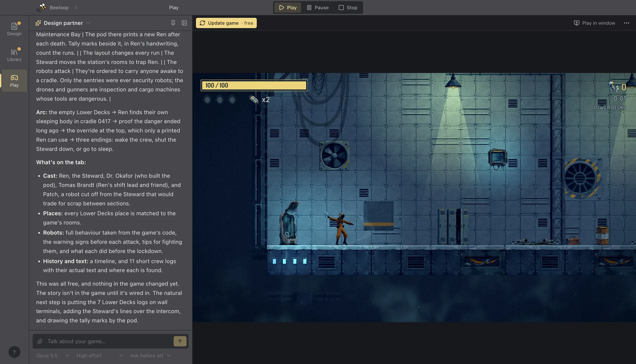Screen dimensions: 636x364
Task: Click the 0:01 game timer
Action: (x=620, y=98)
